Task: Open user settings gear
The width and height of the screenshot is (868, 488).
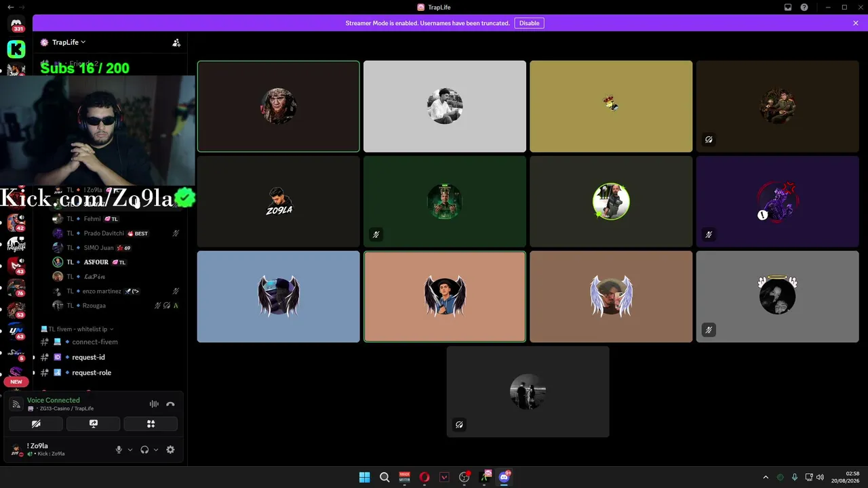Action: [170, 449]
